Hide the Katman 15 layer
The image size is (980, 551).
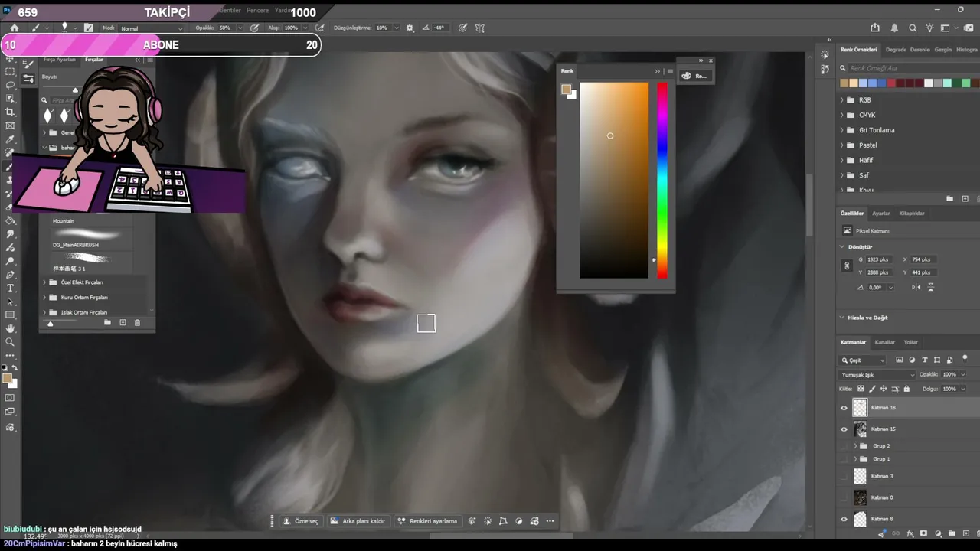pos(844,429)
